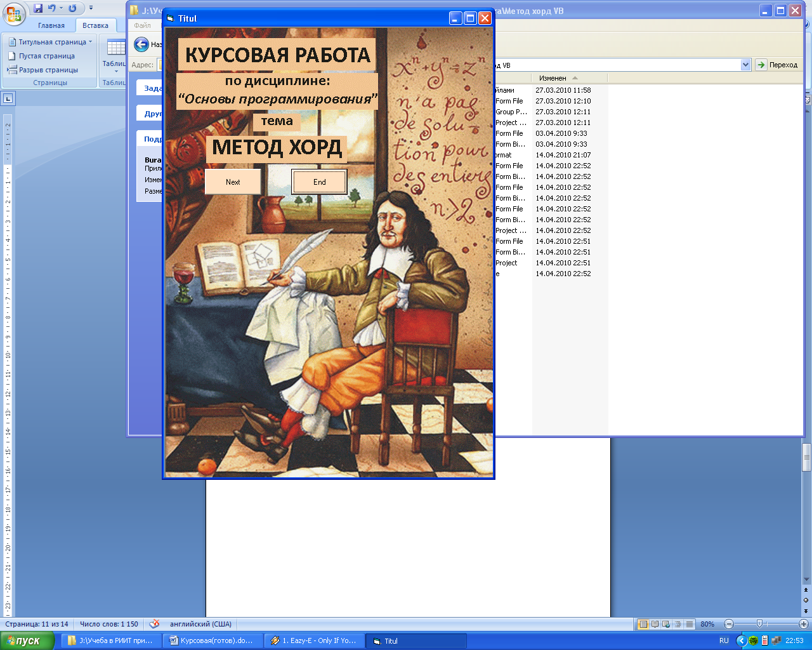Click the Next button on Titul form
The image size is (812, 650).
pyautogui.click(x=233, y=182)
